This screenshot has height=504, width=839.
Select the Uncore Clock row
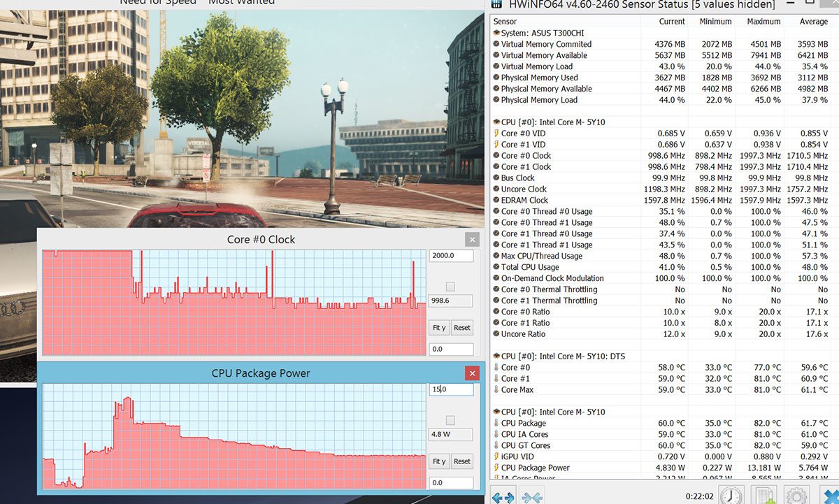661,189
